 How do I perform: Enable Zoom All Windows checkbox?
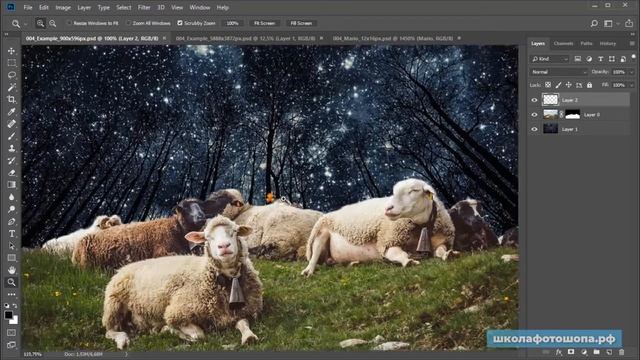(x=128, y=23)
